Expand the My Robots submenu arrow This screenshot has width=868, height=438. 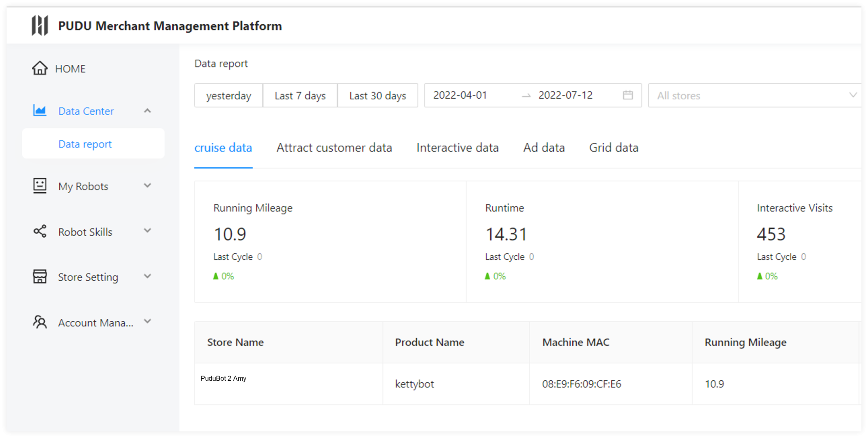(x=147, y=186)
